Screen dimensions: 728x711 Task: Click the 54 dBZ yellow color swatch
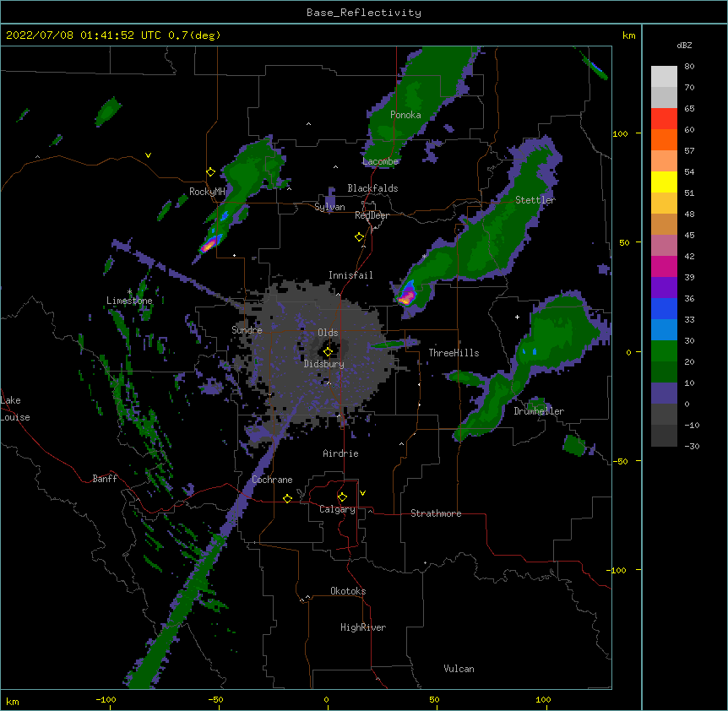(x=664, y=182)
